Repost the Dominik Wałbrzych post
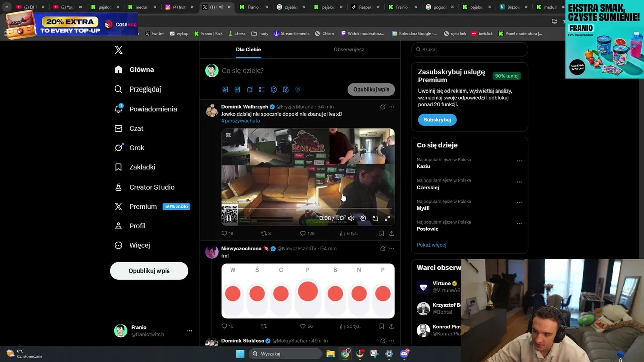The image size is (644, 362). 266,233
